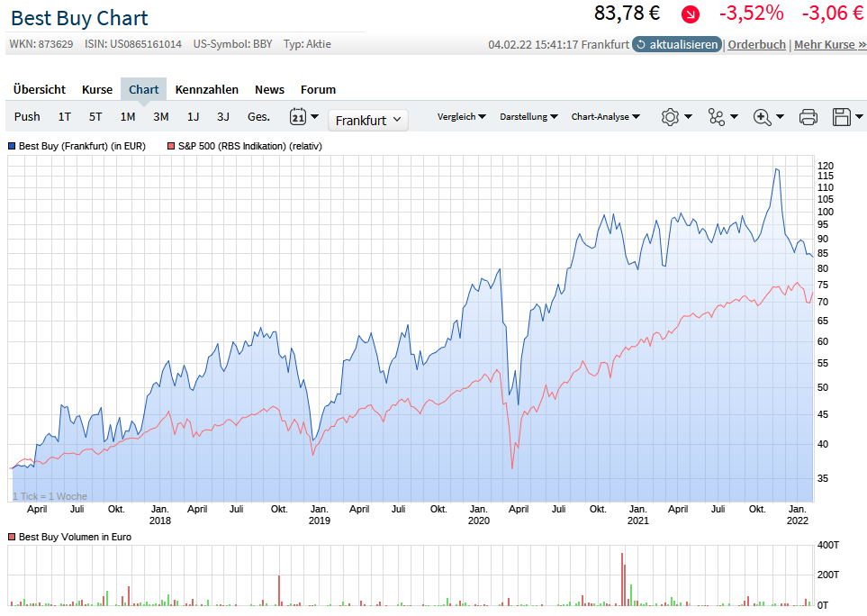Click the Best Buy Chart heading
This screenshot has width=867, height=616.
pyautogui.click(x=79, y=18)
